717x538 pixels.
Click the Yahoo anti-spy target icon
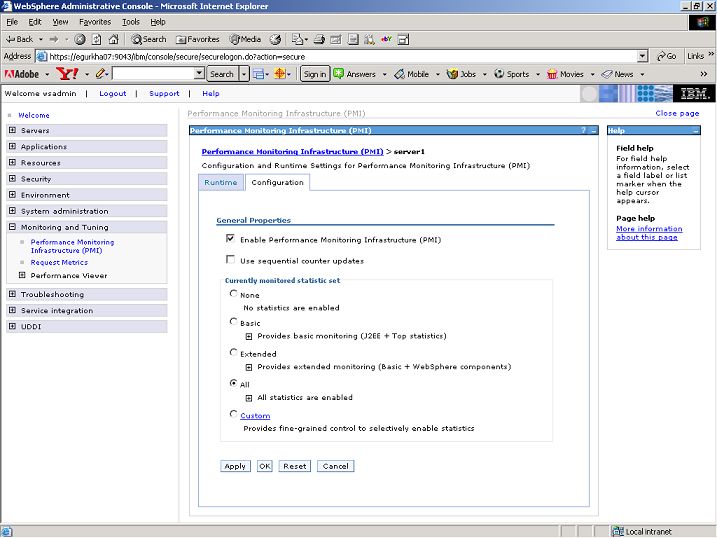(280, 74)
